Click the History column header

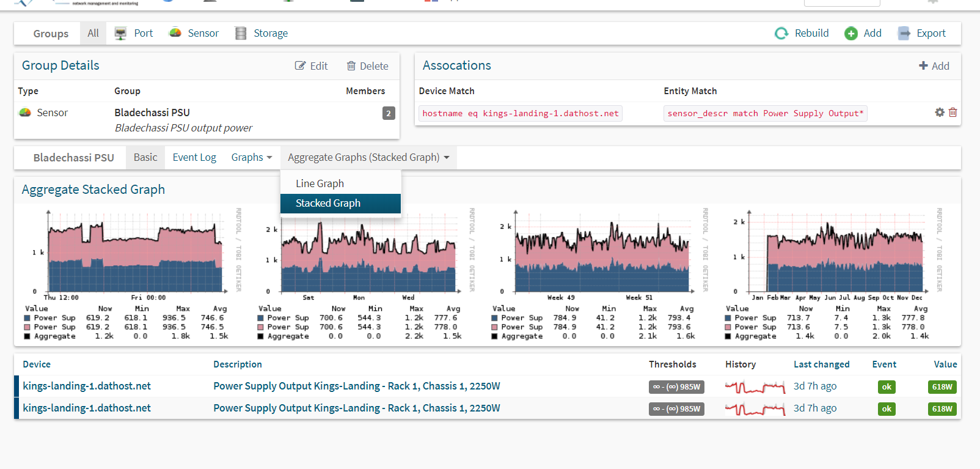pos(740,364)
